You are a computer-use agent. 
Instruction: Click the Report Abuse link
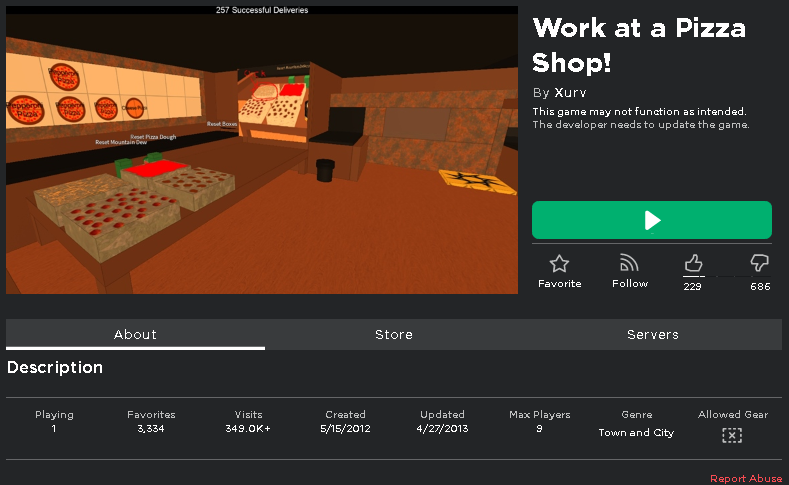click(x=746, y=478)
